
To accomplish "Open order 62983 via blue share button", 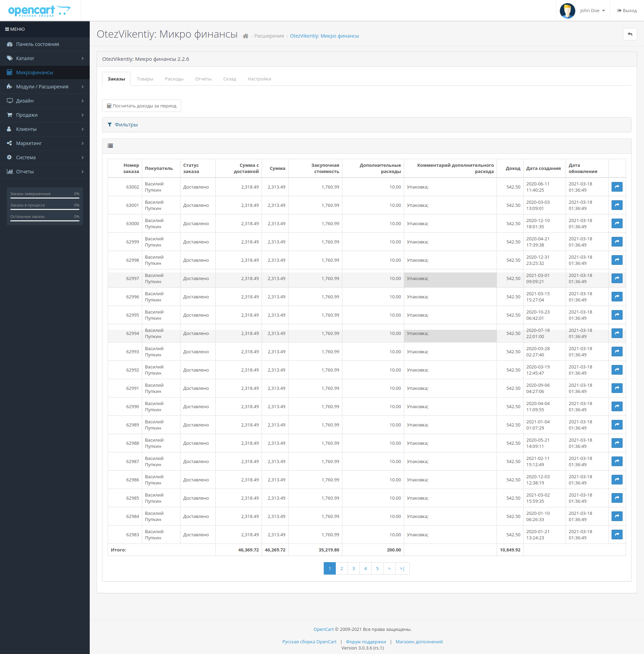I will (x=617, y=535).
